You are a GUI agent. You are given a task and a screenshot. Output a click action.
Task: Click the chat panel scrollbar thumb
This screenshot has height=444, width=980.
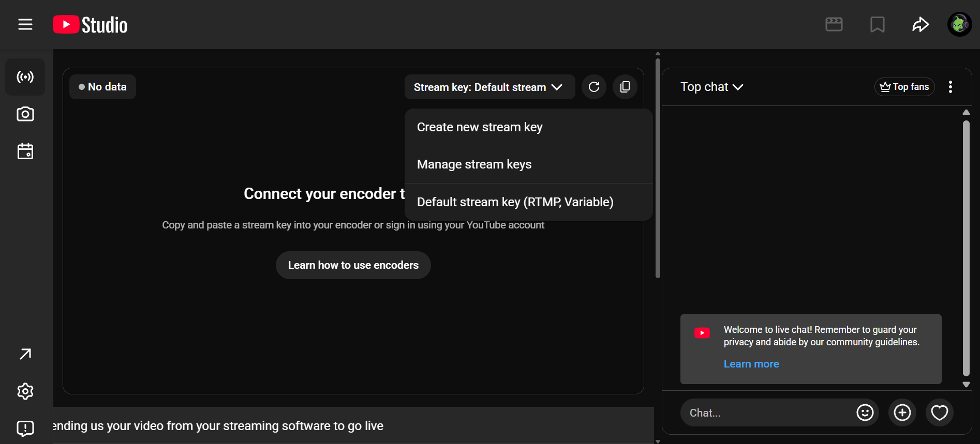tap(966, 248)
